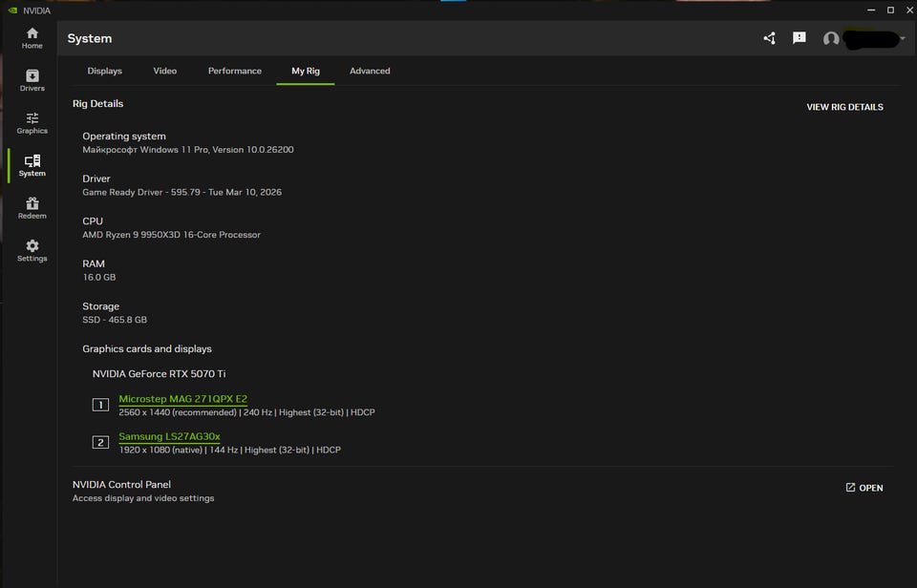This screenshot has height=588, width=917.
Task: Click the NVIDIA Control Panel label
Action: 121,484
